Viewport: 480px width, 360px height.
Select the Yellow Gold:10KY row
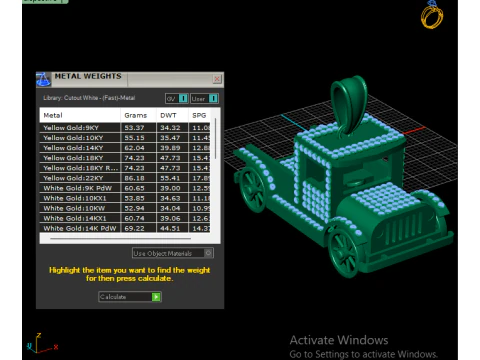point(125,138)
